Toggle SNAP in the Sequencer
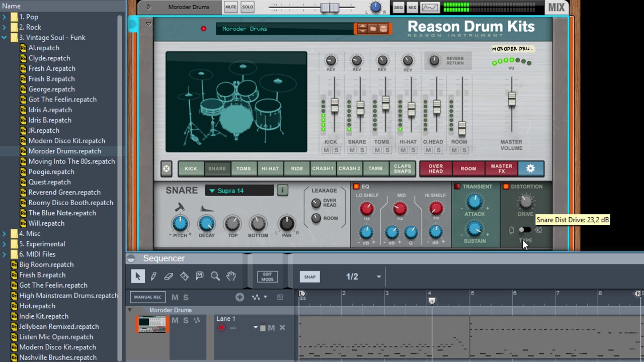644x362 pixels. pos(310,277)
